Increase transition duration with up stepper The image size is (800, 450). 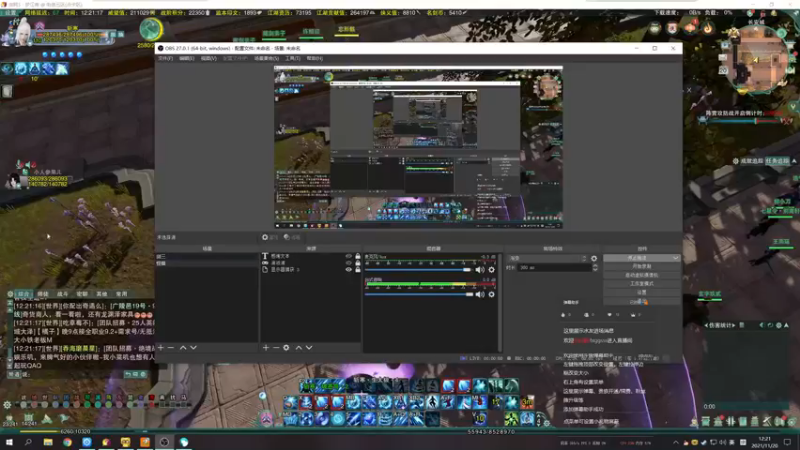[x=595, y=265]
